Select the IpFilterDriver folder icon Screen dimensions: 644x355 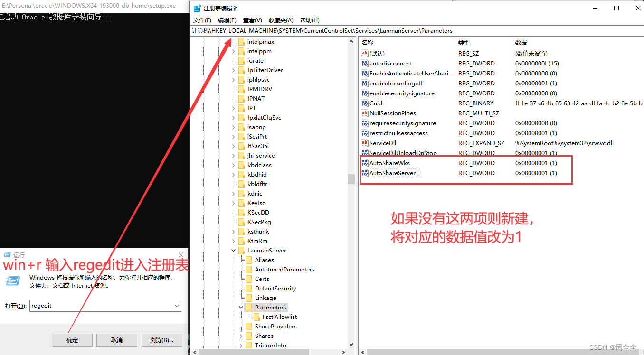tap(241, 70)
